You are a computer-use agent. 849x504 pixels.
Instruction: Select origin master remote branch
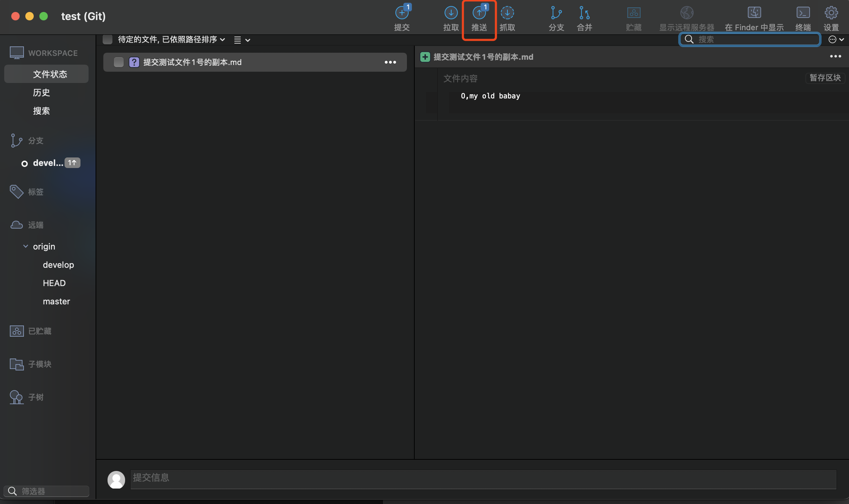[x=56, y=301]
